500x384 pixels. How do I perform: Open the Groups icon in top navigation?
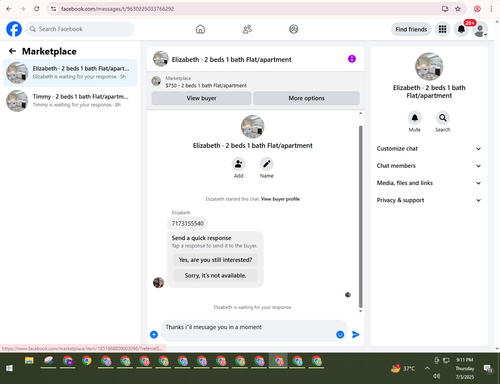click(x=294, y=29)
